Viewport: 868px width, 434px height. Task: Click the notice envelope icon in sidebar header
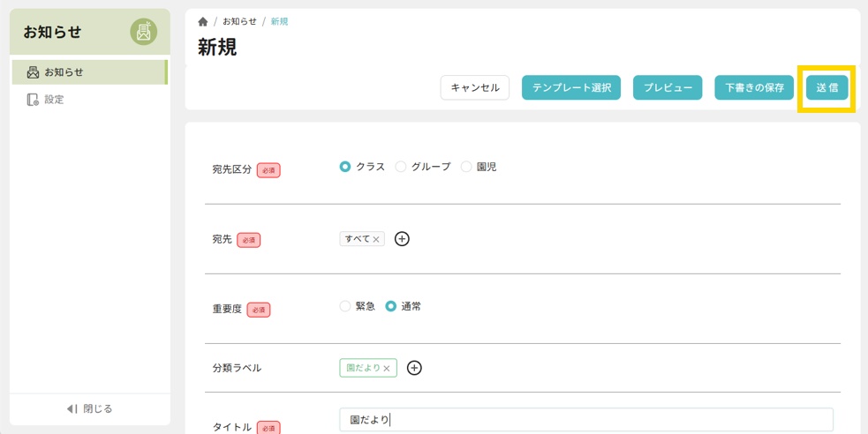(143, 32)
